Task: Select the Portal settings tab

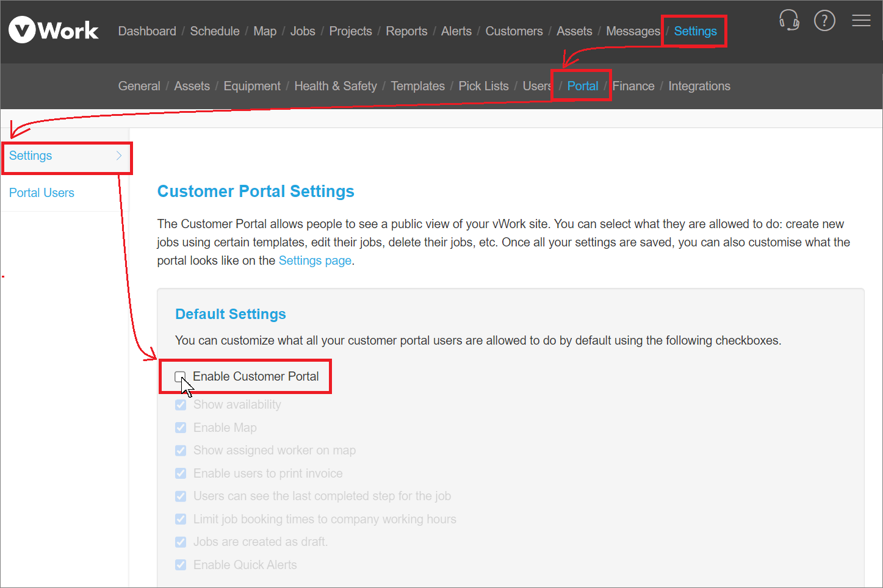Action: pyautogui.click(x=583, y=86)
